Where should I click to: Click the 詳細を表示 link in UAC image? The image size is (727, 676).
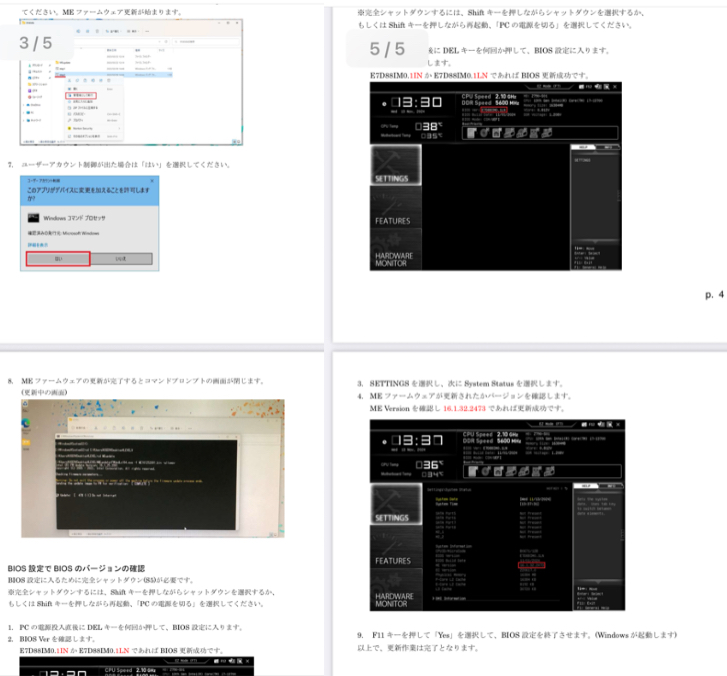point(38,244)
